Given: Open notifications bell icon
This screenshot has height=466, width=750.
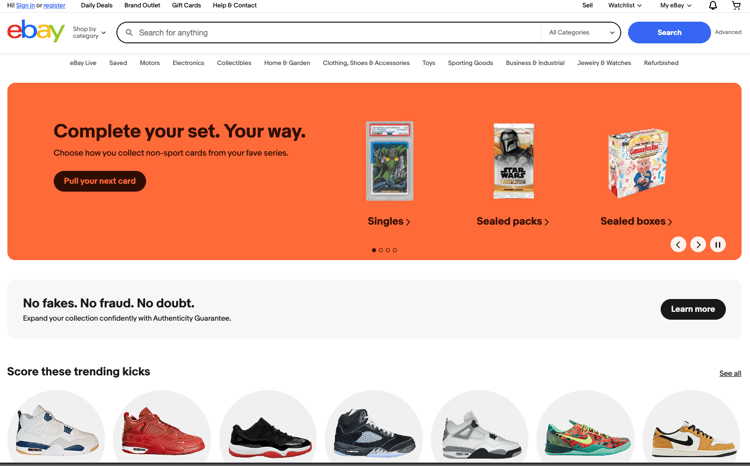Looking at the screenshot, I should 713,5.
